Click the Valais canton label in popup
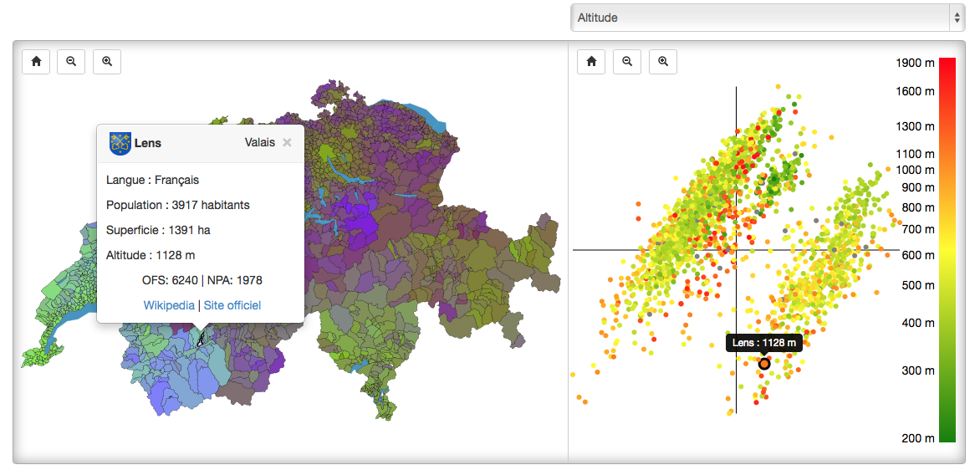 [259, 143]
